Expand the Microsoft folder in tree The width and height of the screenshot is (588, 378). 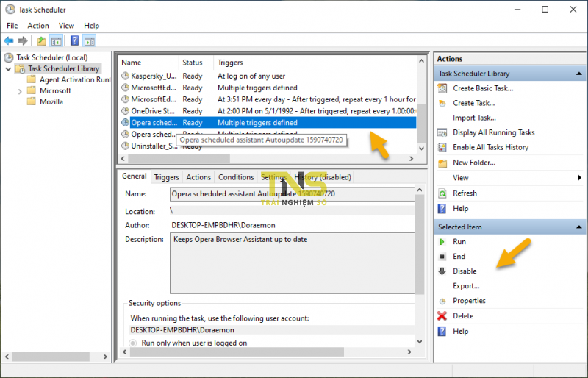tap(20, 91)
